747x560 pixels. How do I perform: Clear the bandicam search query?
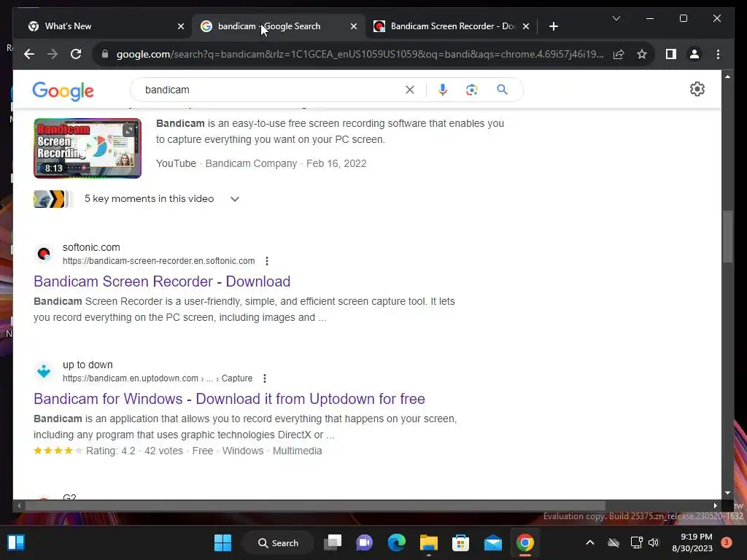(410, 90)
